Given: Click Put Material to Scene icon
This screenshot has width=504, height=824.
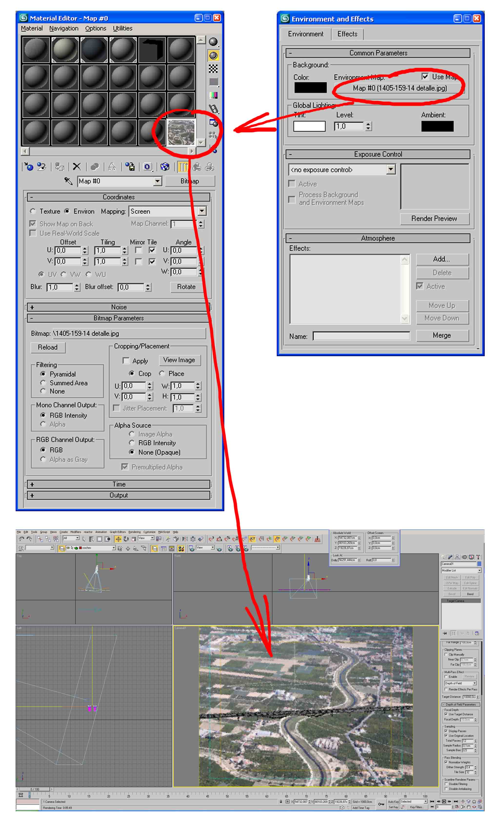Looking at the screenshot, I should (41, 167).
